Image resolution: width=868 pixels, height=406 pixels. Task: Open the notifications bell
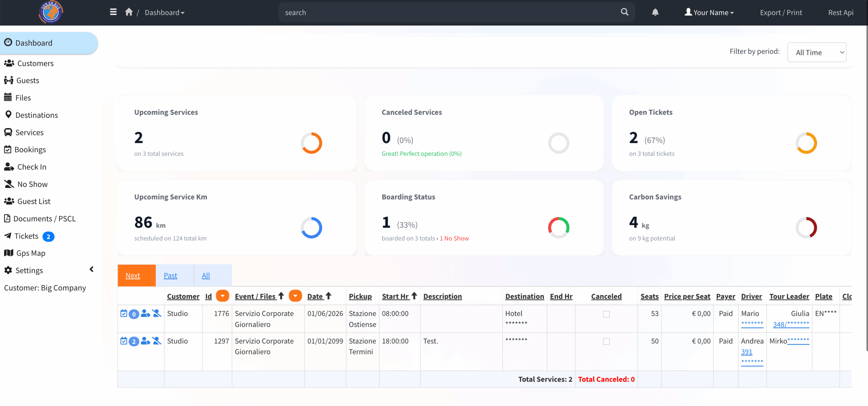(x=655, y=13)
